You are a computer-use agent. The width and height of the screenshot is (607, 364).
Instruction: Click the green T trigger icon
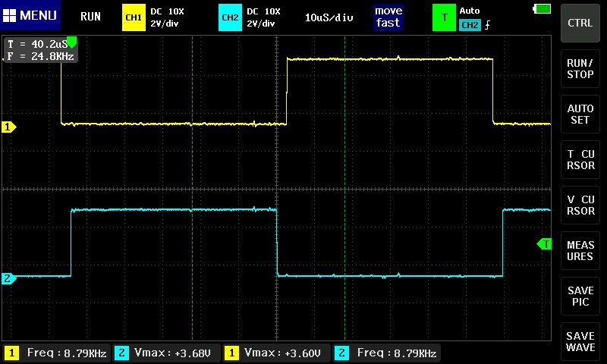444,17
